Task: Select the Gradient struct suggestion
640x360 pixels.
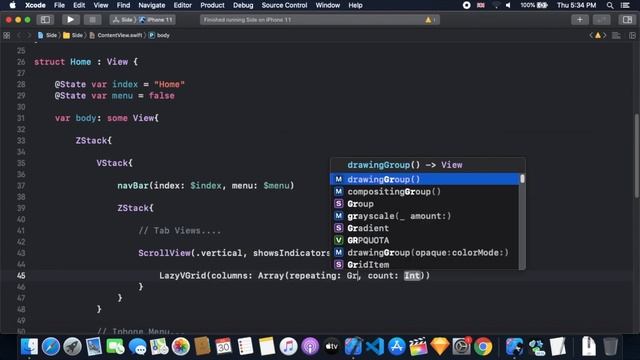Action: [x=424, y=228]
